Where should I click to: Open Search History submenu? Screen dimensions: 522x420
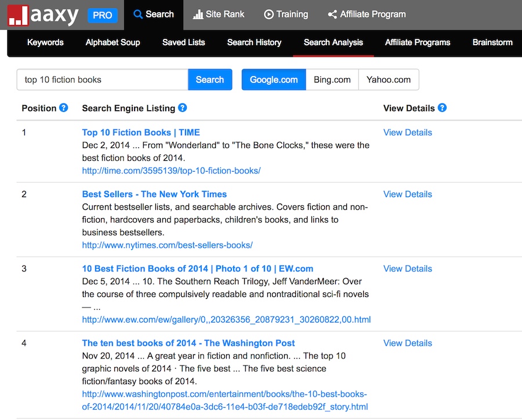point(255,42)
